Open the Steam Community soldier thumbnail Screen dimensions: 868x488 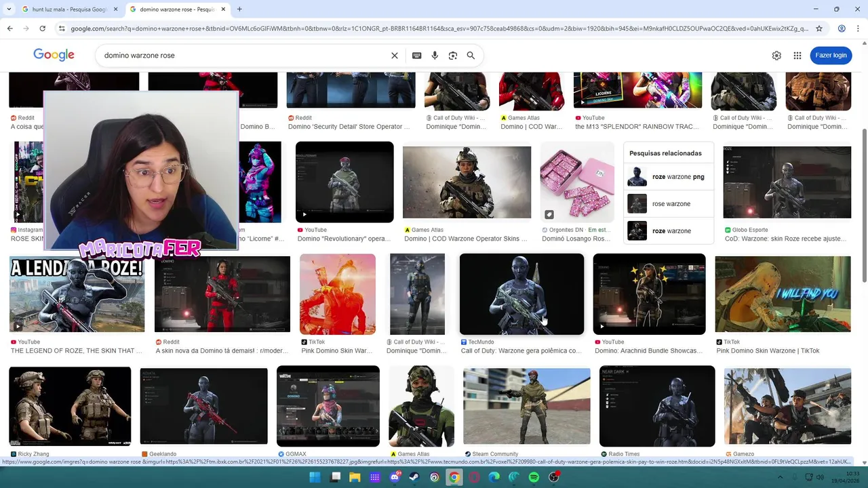coord(526,407)
